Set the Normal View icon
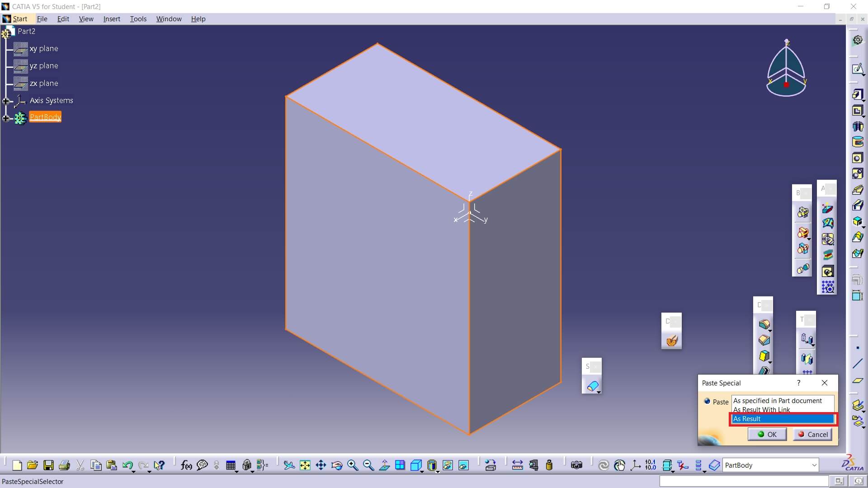Viewport: 868px width, 488px height. [x=384, y=465]
